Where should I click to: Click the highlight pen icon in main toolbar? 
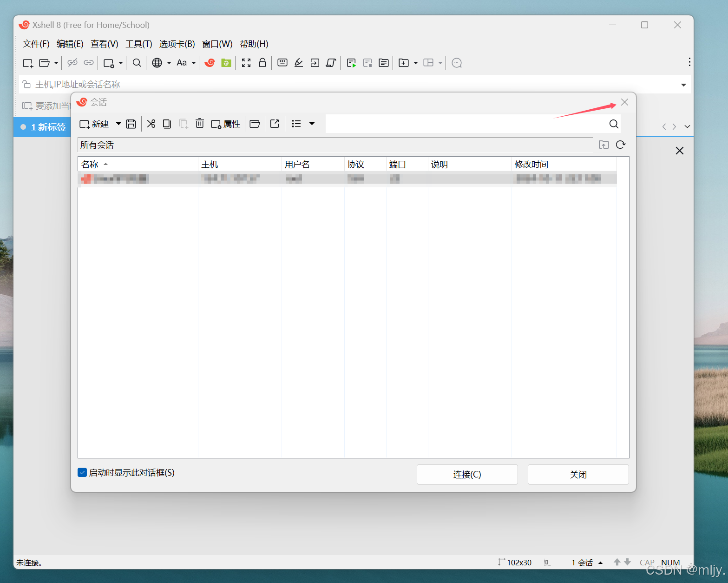299,63
